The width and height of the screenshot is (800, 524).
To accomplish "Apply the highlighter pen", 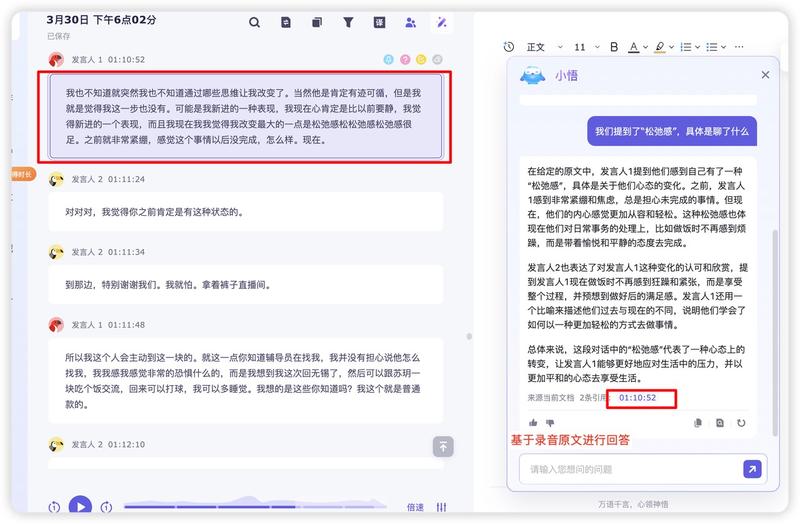I will [660, 47].
